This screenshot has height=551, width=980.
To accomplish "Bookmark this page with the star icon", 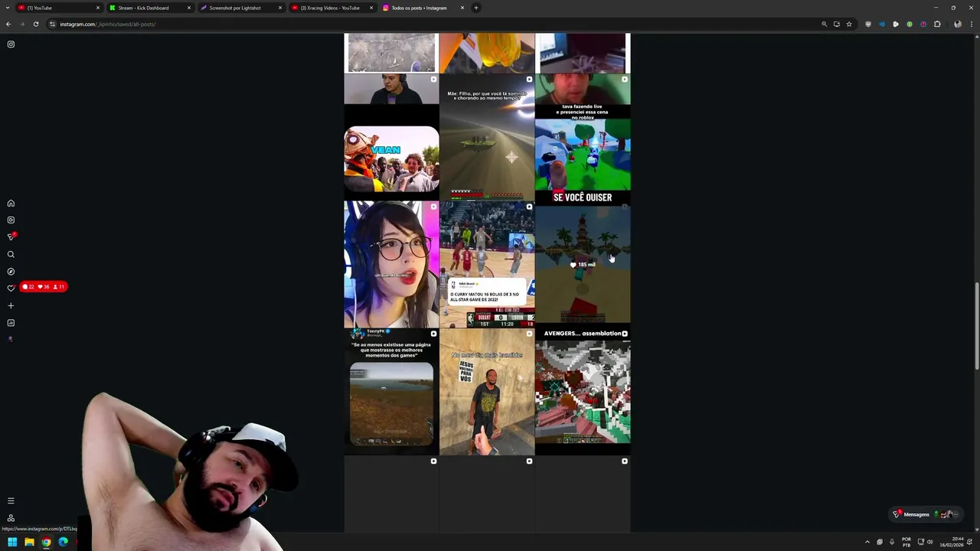I will pos(849,24).
